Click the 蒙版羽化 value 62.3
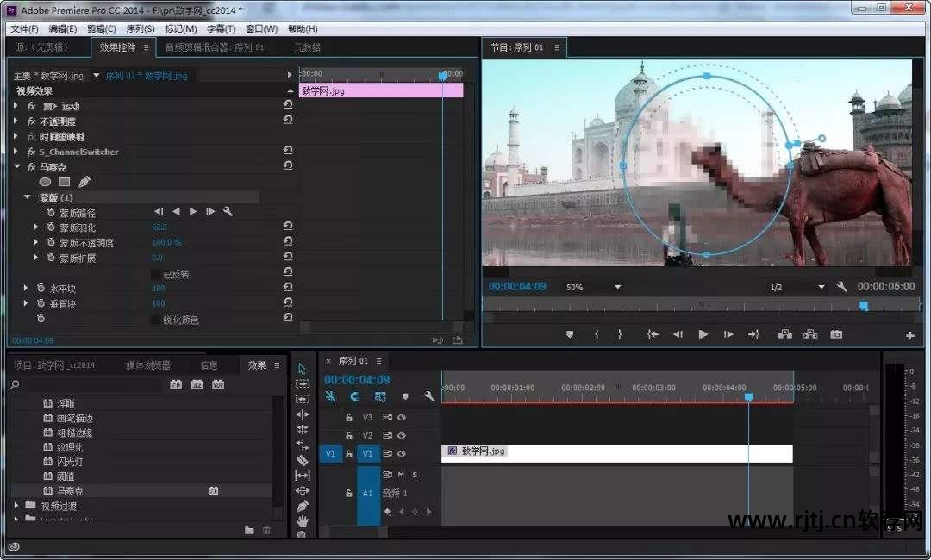The width and height of the screenshot is (931, 560). point(159,227)
